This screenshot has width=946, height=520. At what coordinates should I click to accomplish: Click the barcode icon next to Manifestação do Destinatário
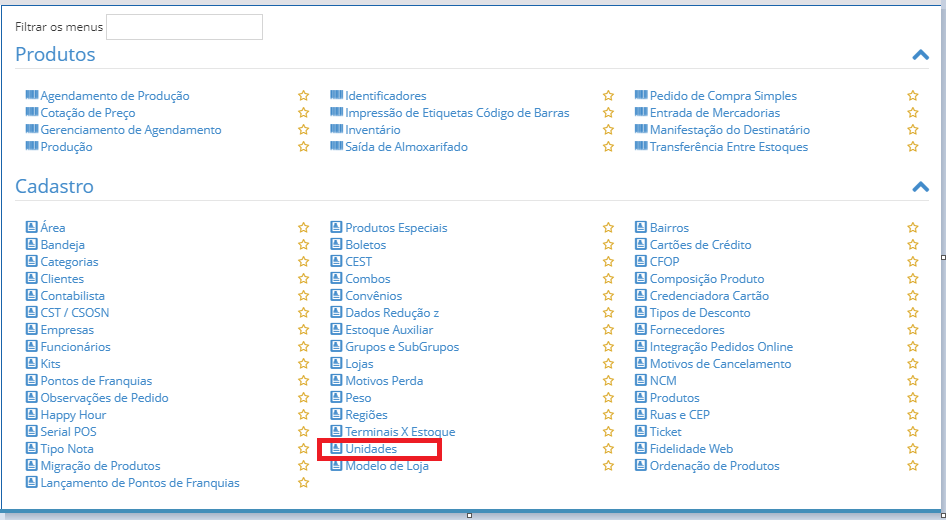click(x=641, y=128)
